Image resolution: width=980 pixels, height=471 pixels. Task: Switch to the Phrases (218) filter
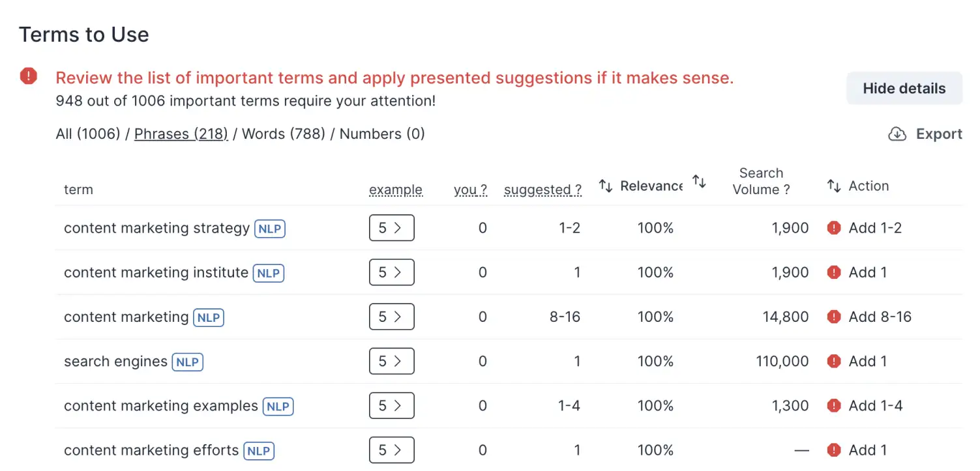coord(181,134)
